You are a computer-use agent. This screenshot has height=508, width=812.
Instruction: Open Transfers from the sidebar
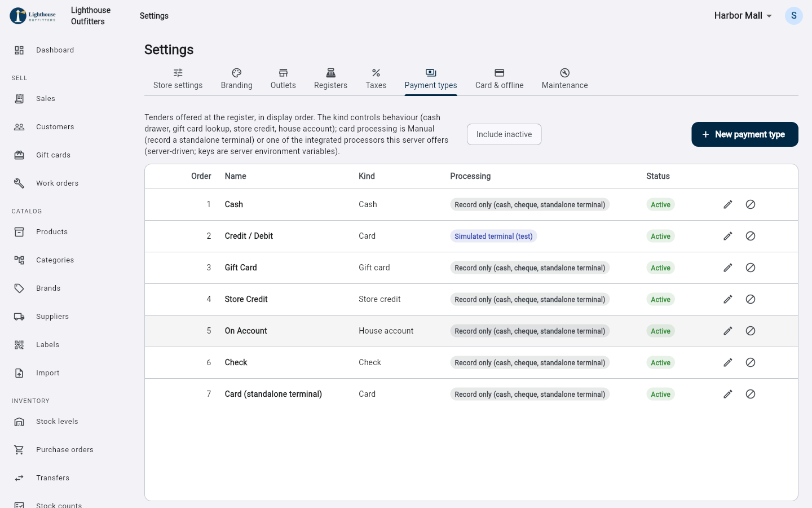(68, 478)
